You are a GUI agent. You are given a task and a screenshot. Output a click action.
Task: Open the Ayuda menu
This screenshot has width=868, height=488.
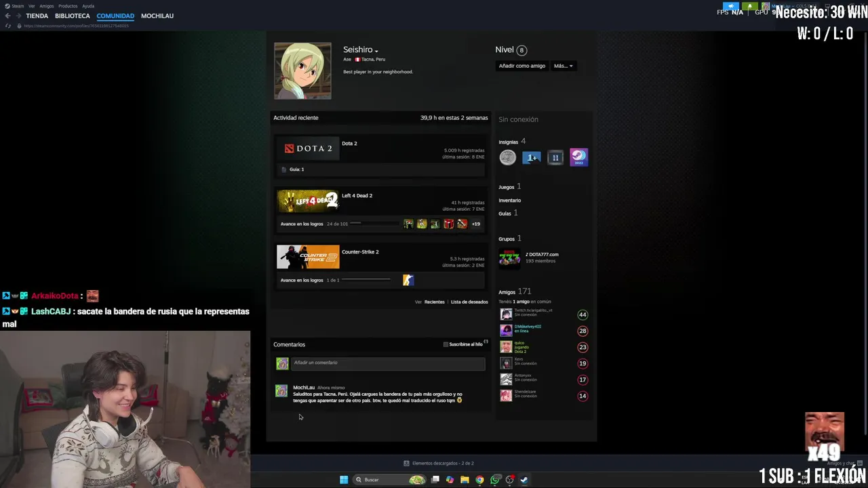click(88, 6)
